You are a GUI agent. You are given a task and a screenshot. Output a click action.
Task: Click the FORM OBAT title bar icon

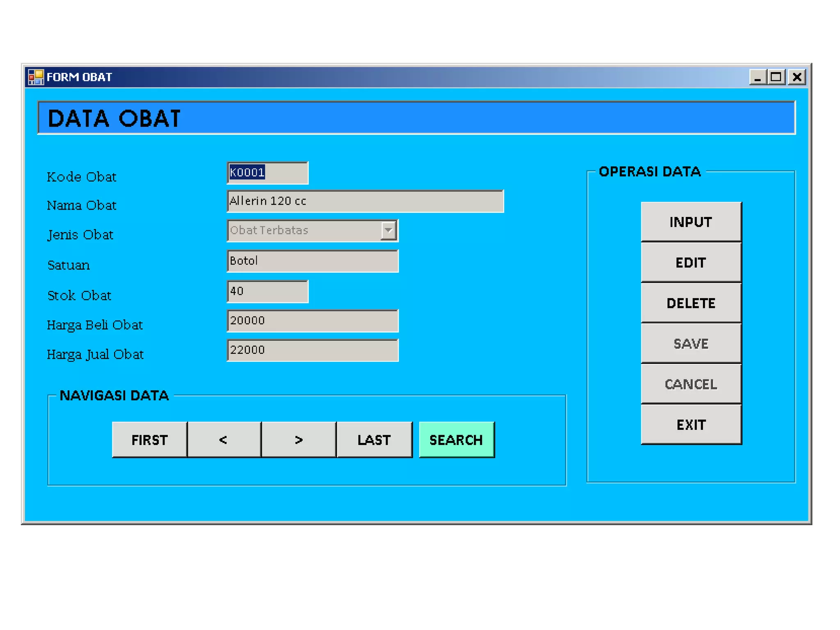point(36,77)
